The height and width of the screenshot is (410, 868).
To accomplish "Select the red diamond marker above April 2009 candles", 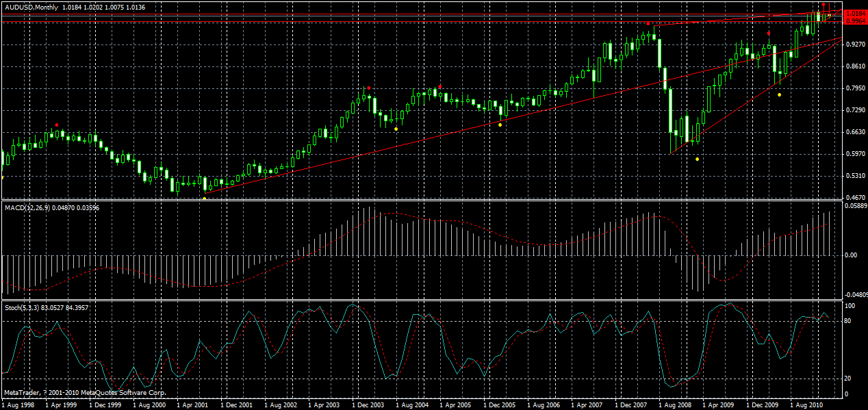I will point(768,33).
